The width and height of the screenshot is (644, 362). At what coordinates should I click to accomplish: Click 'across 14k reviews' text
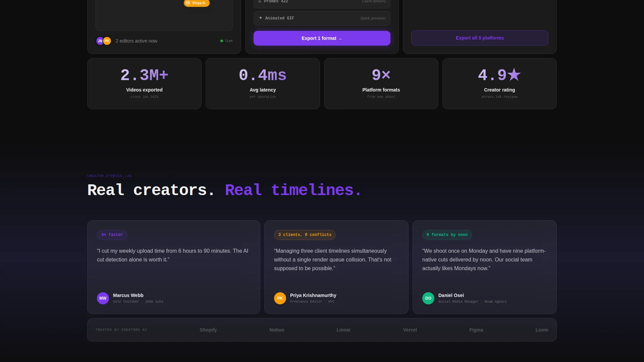click(x=499, y=97)
